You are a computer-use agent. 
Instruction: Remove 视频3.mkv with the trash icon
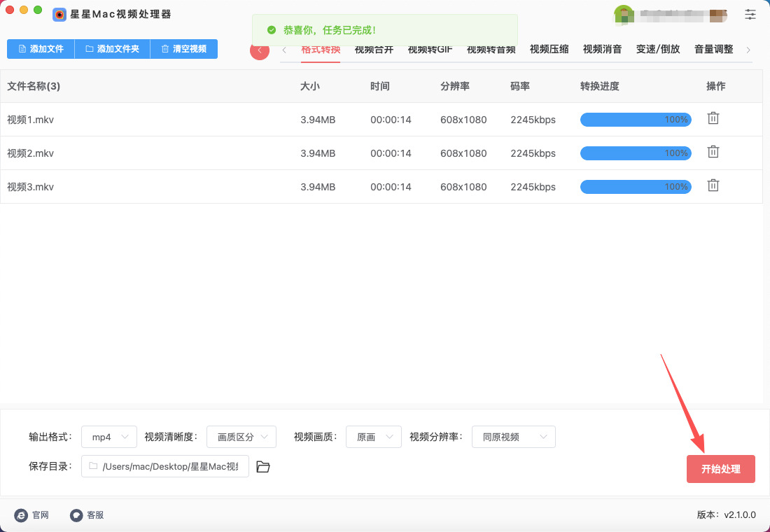click(x=713, y=185)
